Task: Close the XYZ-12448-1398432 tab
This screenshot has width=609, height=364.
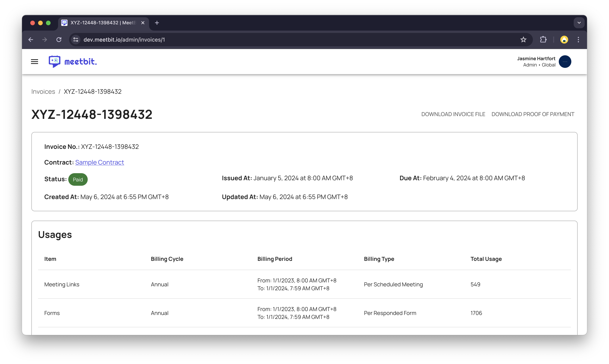Action: tap(143, 23)
